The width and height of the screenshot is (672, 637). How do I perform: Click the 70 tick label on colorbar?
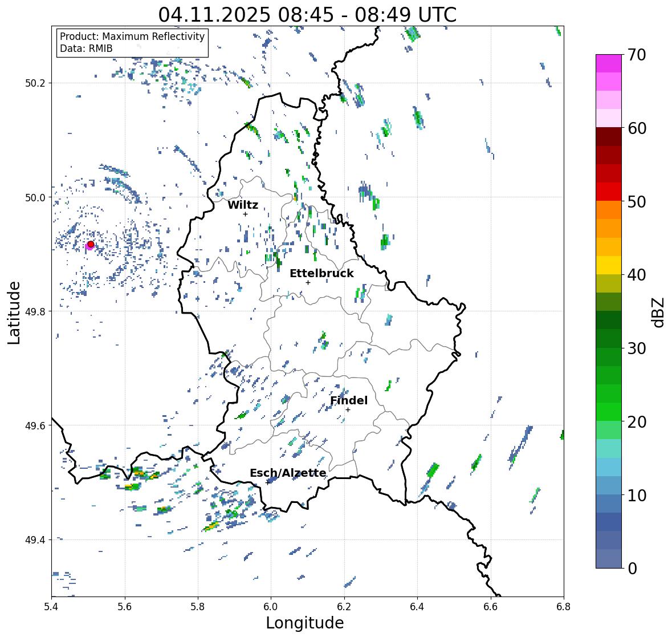pos(637,55)
